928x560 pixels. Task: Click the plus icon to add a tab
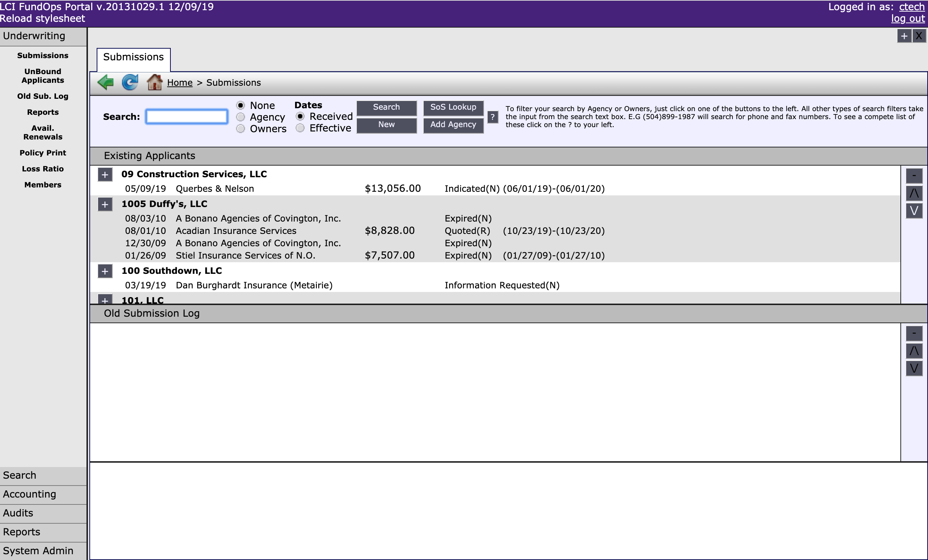[904, 36]
